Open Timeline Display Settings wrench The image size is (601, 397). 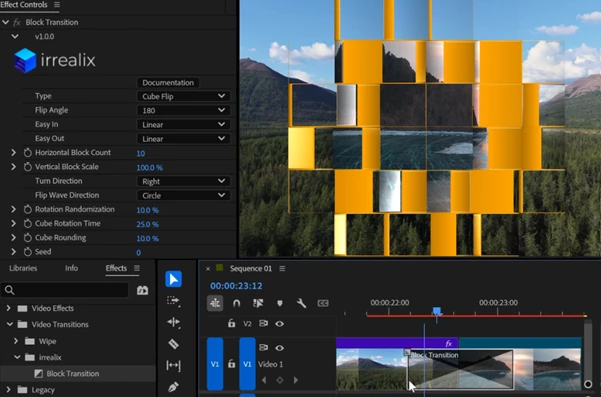301,303
